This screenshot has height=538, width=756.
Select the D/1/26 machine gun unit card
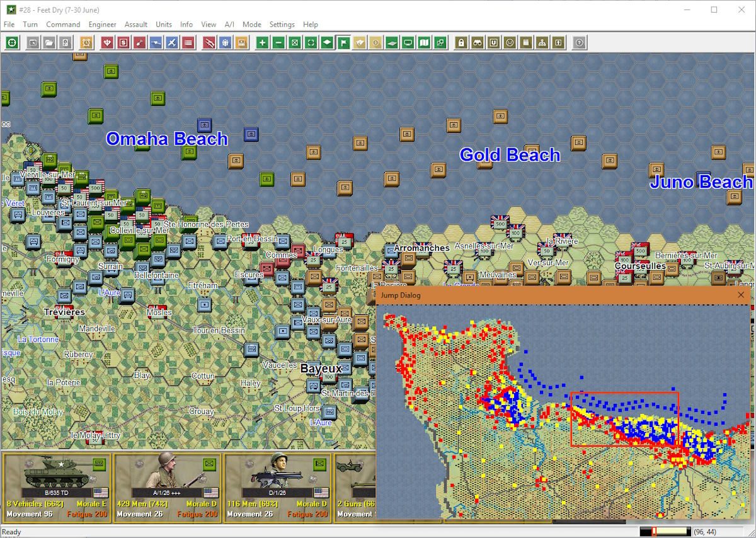(277, 487)
